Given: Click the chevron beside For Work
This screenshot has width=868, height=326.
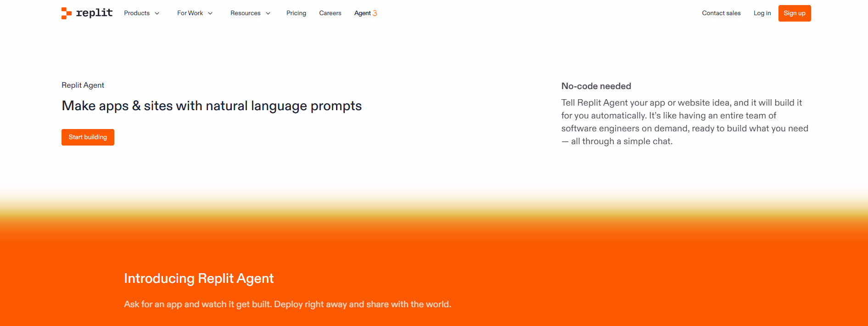Looking at the screenshot, I should pos(210,13).
